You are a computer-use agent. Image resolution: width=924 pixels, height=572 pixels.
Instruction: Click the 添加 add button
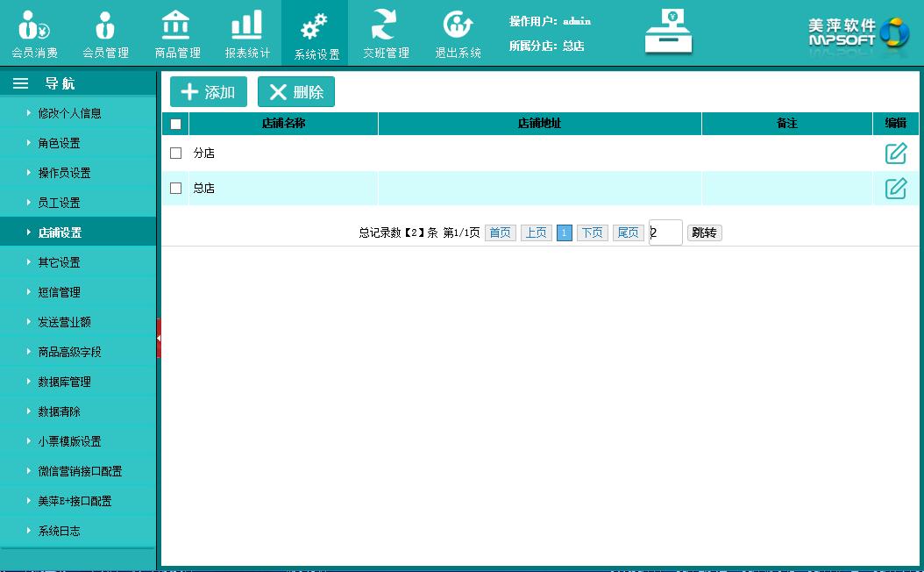click(209, 92)
